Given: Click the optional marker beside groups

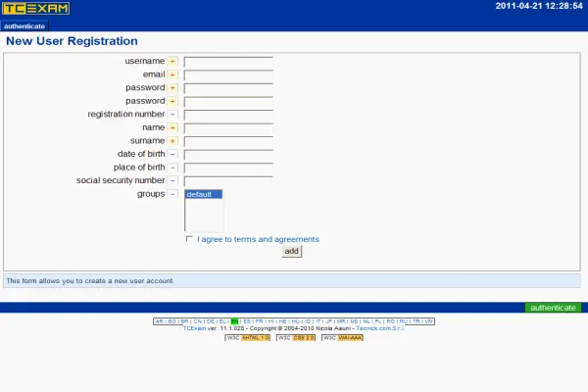Looking at the screenshot, I should point(172,194).
